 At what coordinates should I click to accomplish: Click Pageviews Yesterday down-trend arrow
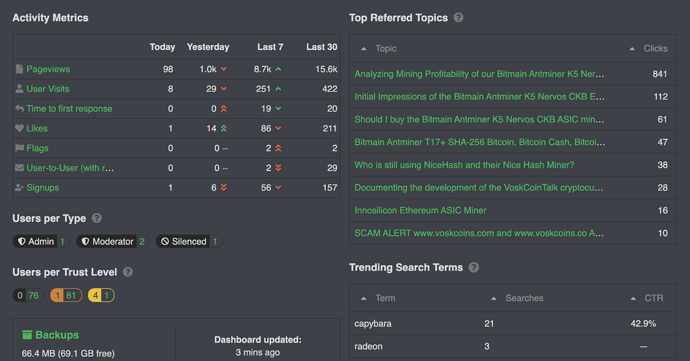tap(224, 69)
